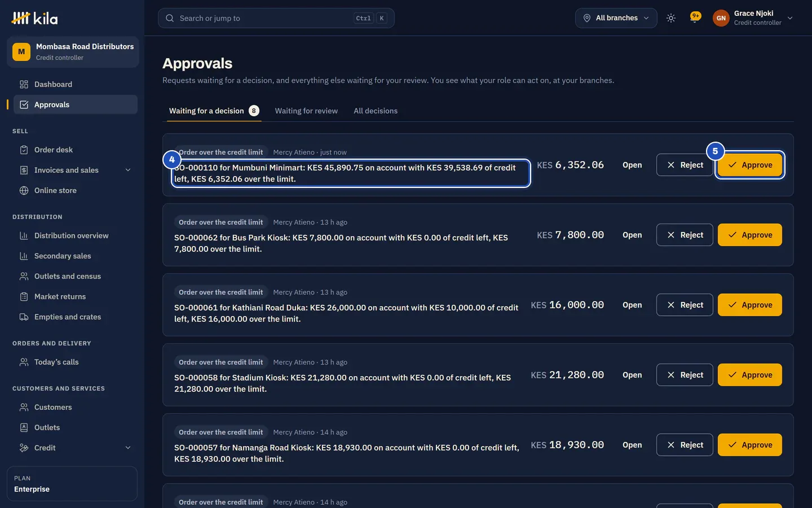Reject order SO-000062 for Bus Park Kiosk
Image resolution: width=812 pixels, height=508 pixels.
685,235
